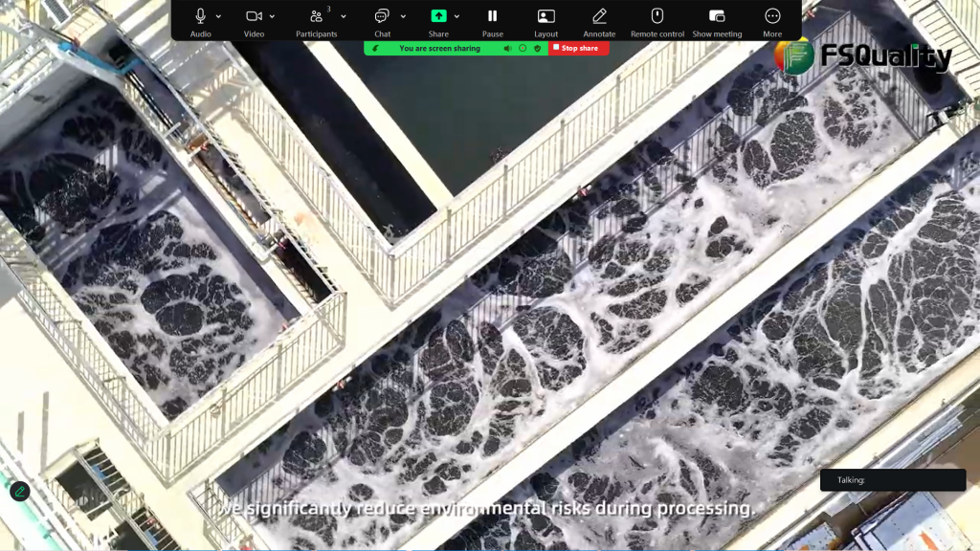
Task: Click the red Stop share button
Action: click(579, 48)
